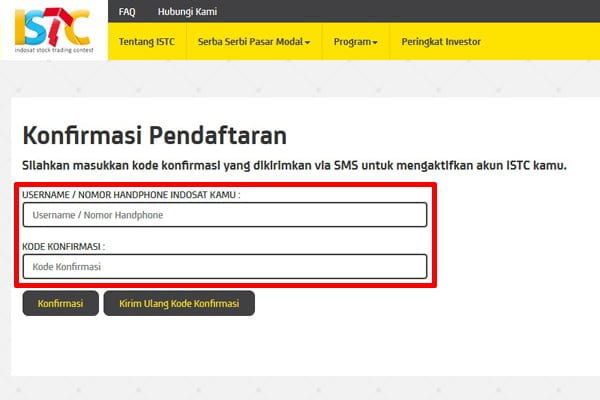Expand Serba Serbi Pasar Modal dropdown
This screenshot has height=400, width=600.
pyautogui.click(x=254, y=42)
